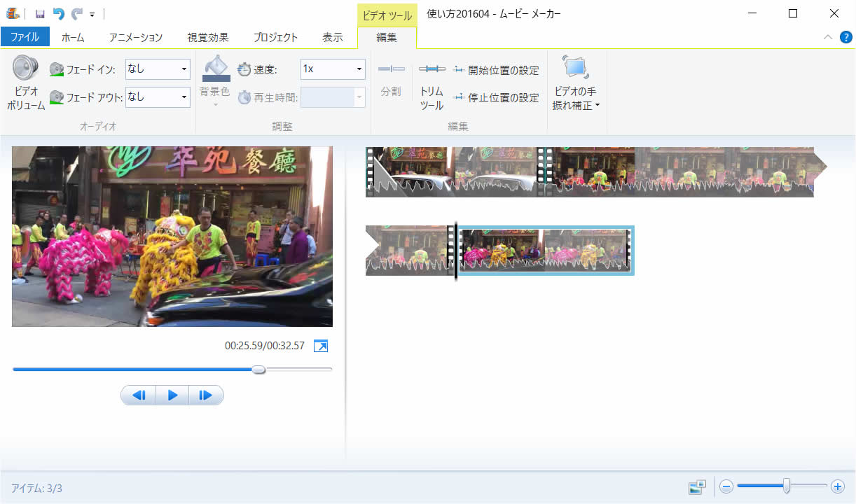Play the video preview

(172, 395)
